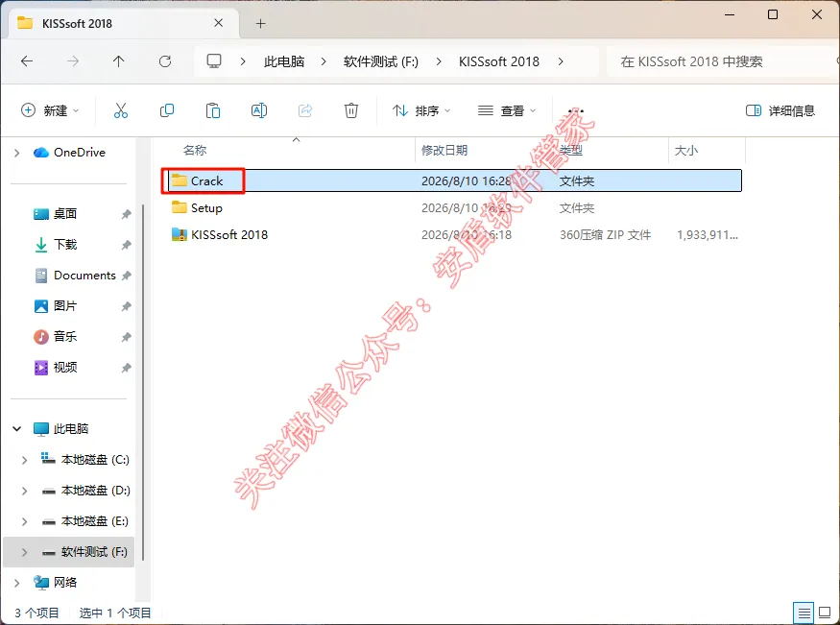Click the Copy icon in toolbar
Image resolution: width=840 pixels, height=625 pixels.
click(x=167, y=110)
